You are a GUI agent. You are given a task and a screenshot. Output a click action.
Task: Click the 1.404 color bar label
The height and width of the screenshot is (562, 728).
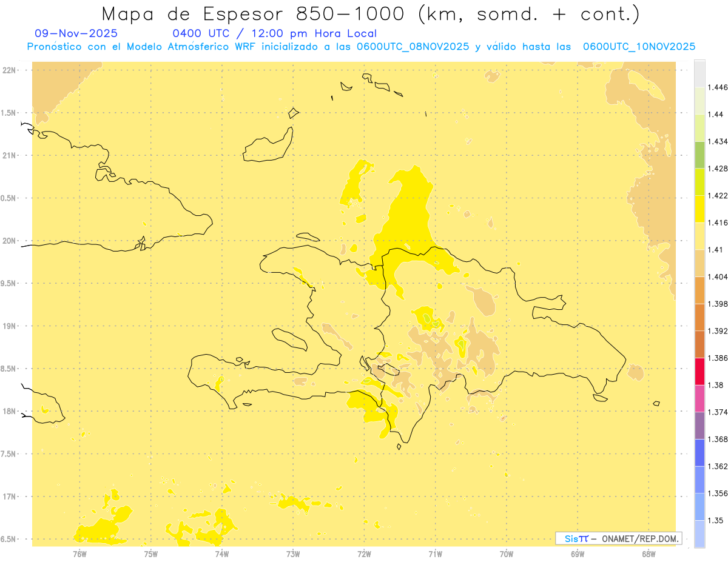coord(718,277)
